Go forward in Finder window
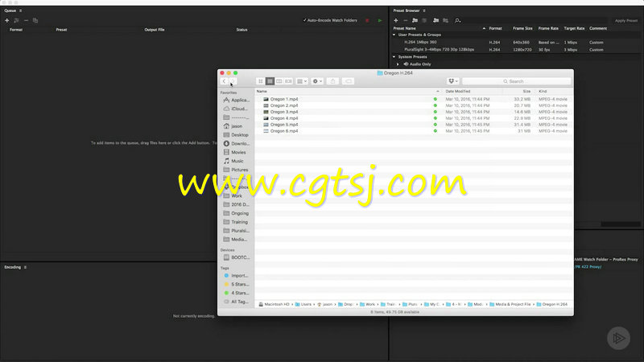644x362 pixels. pos(233,81)
